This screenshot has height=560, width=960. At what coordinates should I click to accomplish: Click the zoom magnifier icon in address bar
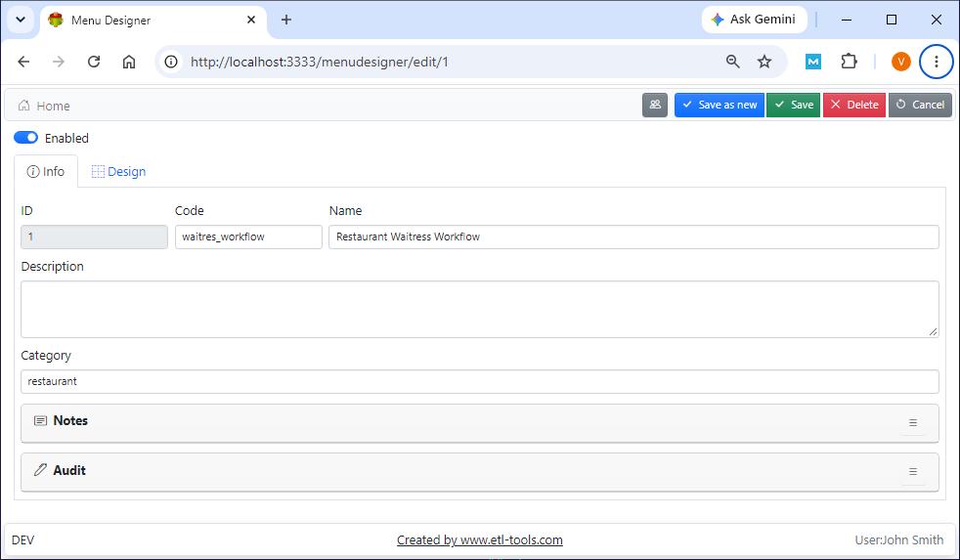(733, 62)
